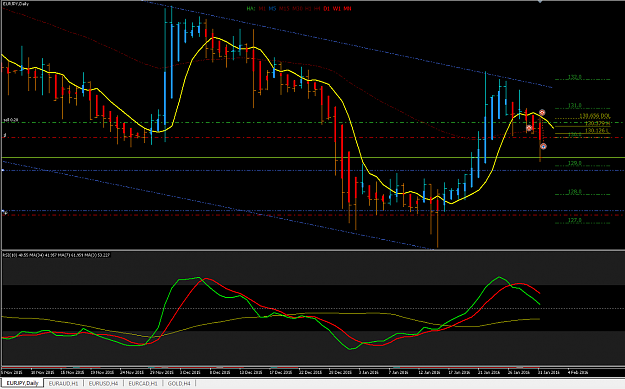The height and width of the screenshot is (389, 625).
Task: Click the 130.126 L level label
Action: 597,131
